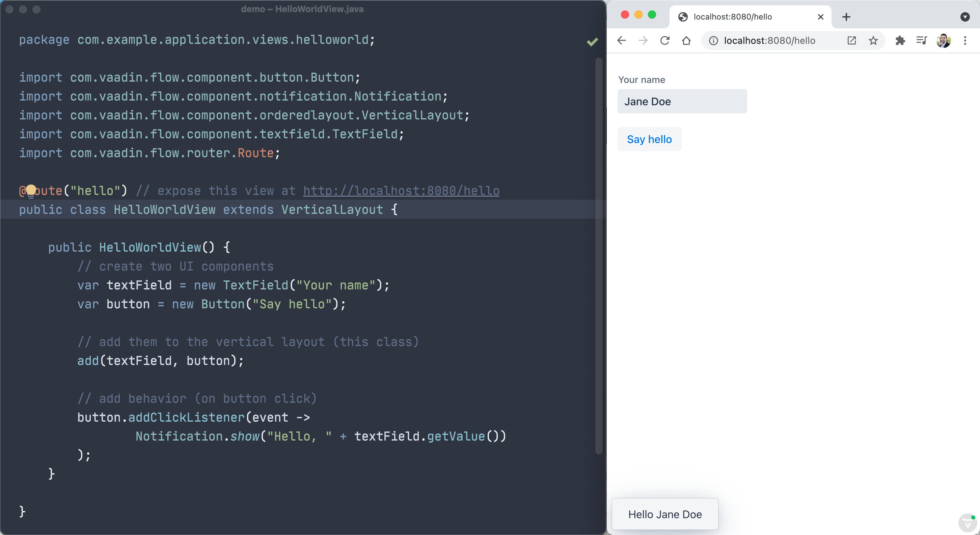Click the Say hello button in browser

pyautogui.click(x=649, y=139)
